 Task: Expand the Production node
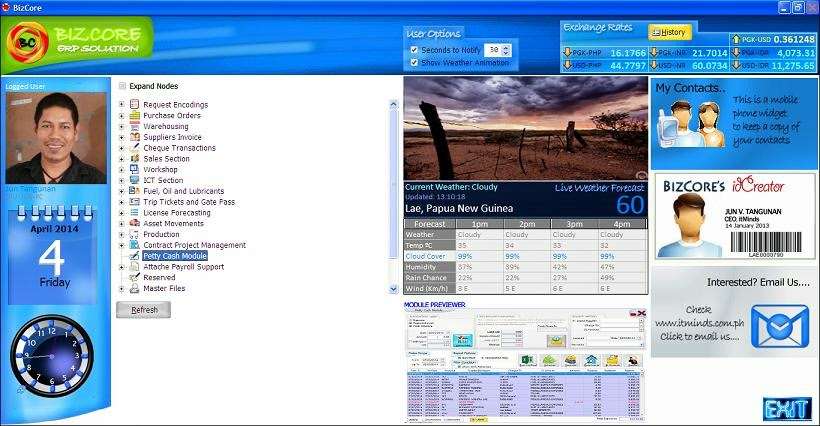point(121,234)
